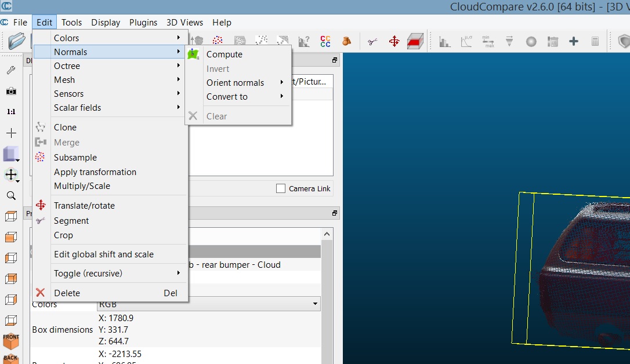Set the Front view using the cube icon
630x364 pixels.
click(x=11, y=340)
